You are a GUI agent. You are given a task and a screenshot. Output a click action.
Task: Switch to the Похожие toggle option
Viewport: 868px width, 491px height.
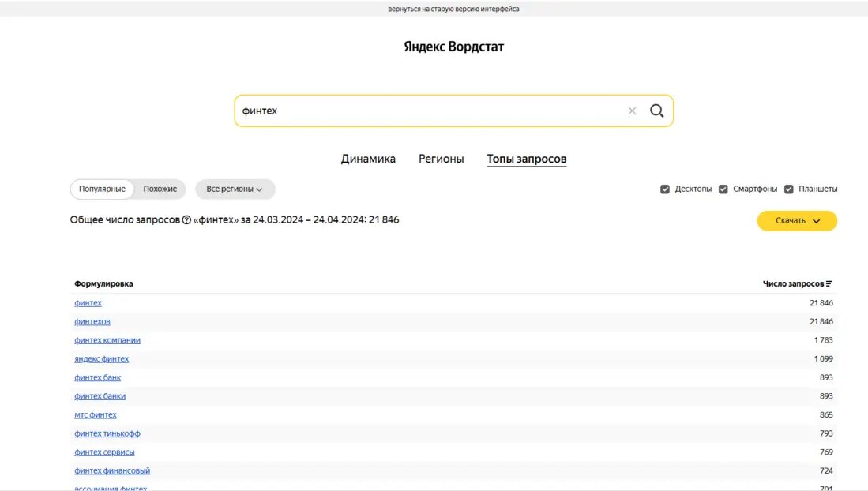tap(160, 189)
